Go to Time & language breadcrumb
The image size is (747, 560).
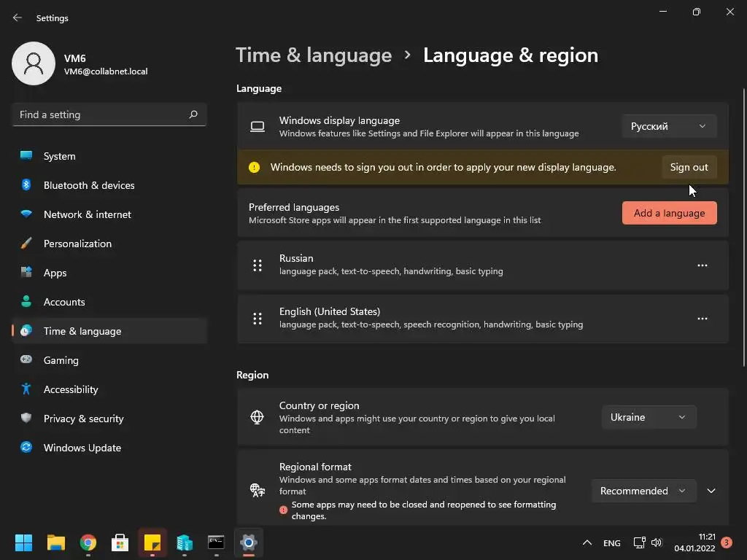click(314, 55)
